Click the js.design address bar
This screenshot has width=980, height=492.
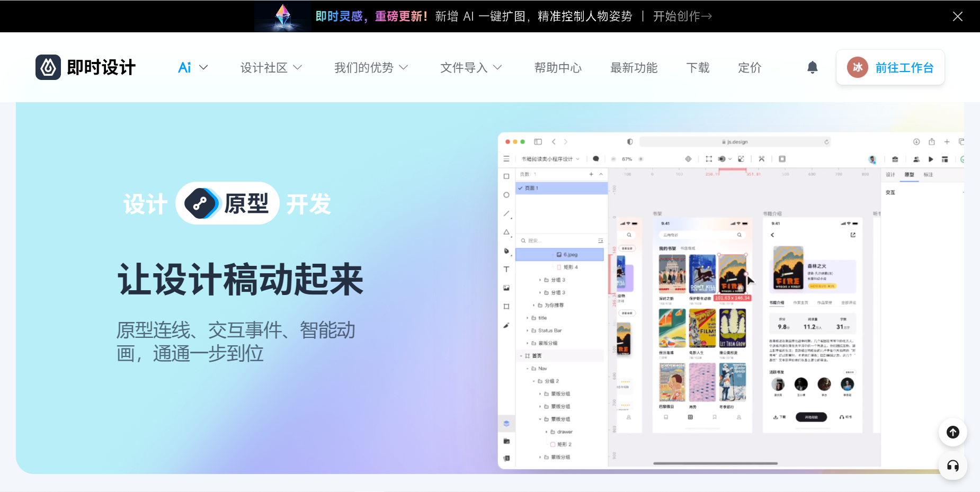tap(735, 142)
